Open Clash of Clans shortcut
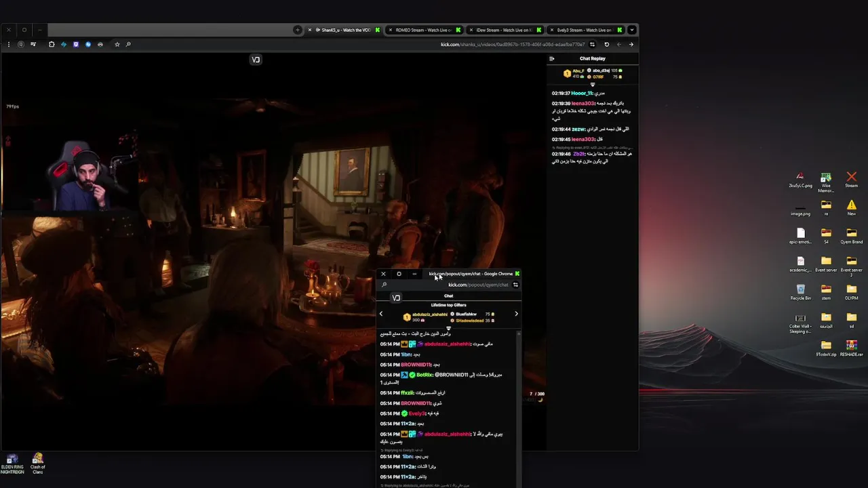Viewport: 868px width, 488px height. [37, 464]
